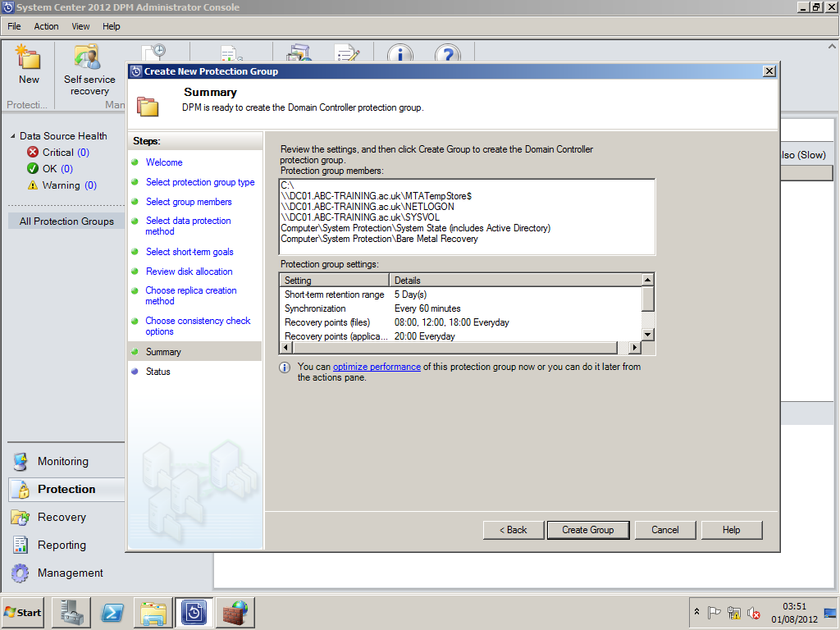840x630 pixels.
Task: Collapse the ribbon with the chevron
Action: [x=832, y=47]
